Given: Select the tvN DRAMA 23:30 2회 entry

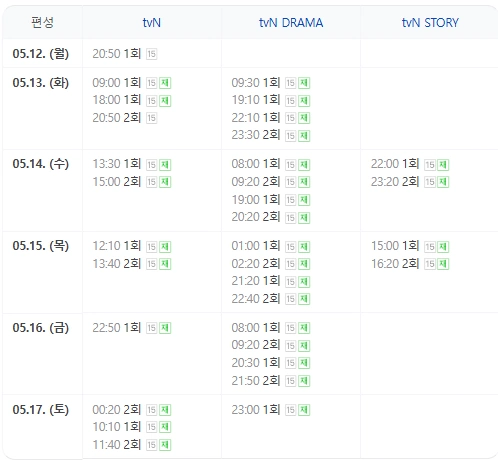Looking at the screenshot, I should 271,135.
